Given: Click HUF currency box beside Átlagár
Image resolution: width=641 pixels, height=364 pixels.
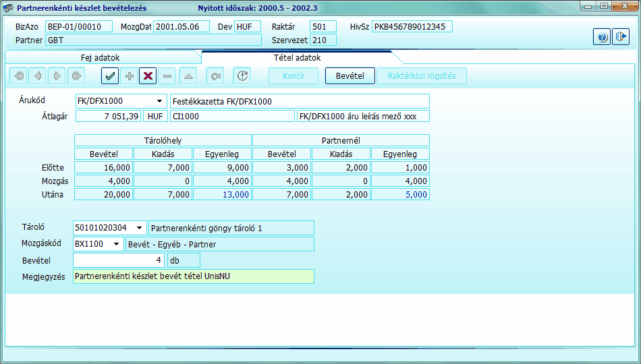Looking at the screenshot, I should (155, 117).
